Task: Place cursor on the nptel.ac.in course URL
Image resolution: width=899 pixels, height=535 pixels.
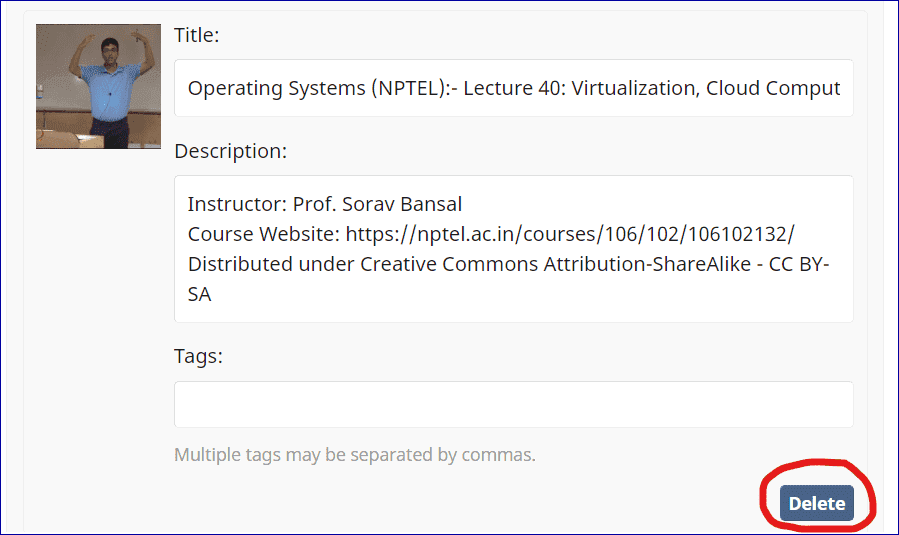Action: [x=570, y=234]
